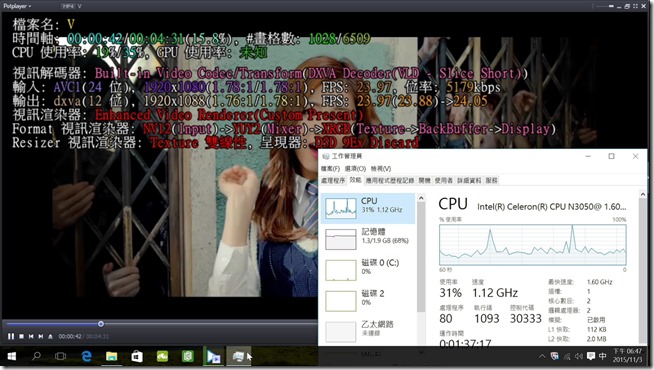The width and height of the screenshot is (654, 370).
Task: Open network Wi-Fi tray icon
Action: tap(567, 356)
